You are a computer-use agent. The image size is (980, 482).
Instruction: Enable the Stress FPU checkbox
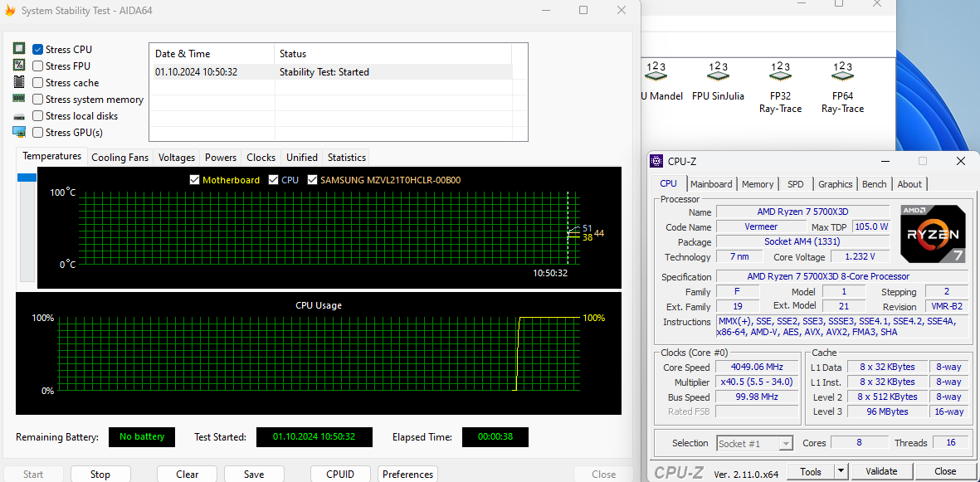(x=37, y=66)
